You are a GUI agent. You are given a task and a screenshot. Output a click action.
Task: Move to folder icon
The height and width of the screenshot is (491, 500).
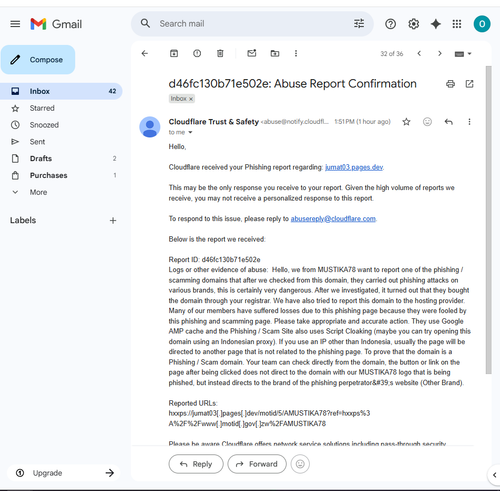tap(275, 53)
